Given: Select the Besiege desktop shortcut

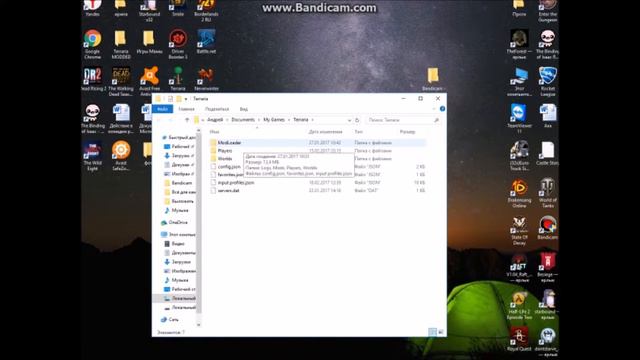Looking at the screenshot, I should pos(547,268).
